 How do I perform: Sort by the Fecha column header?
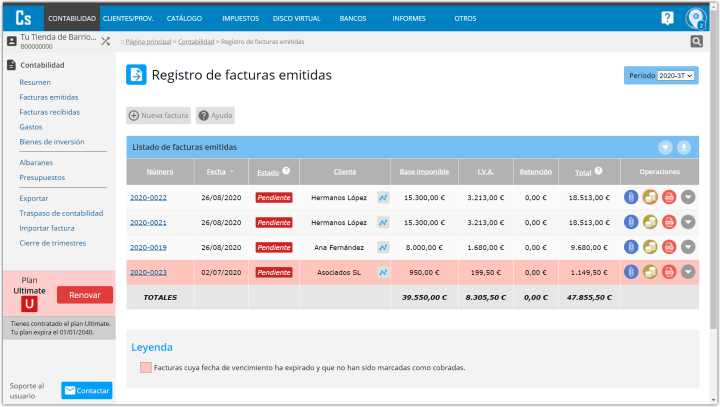click(x=216, y=172)
